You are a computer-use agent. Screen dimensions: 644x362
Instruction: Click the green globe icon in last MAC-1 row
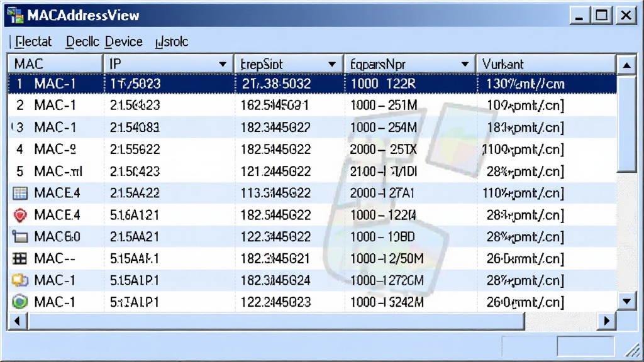[x=19, y=302]
